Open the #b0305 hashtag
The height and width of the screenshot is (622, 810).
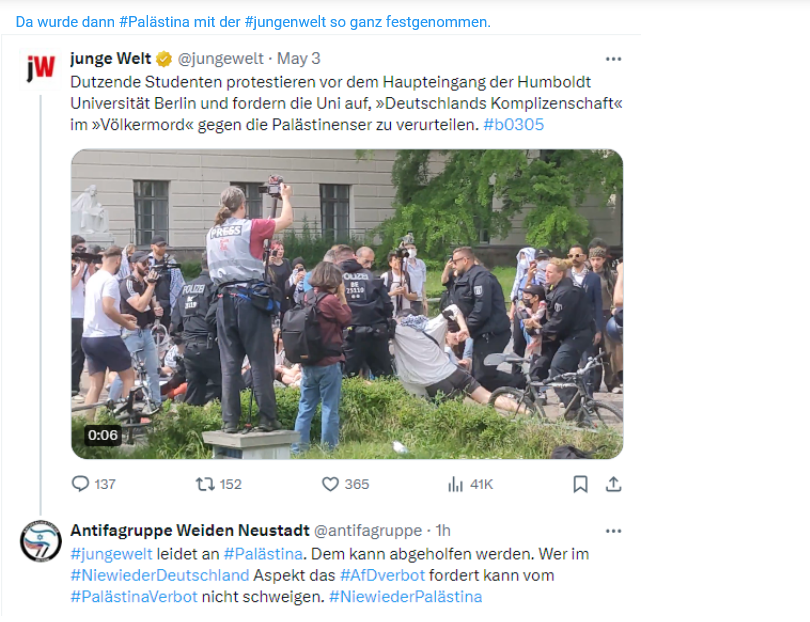click(513, 125)
